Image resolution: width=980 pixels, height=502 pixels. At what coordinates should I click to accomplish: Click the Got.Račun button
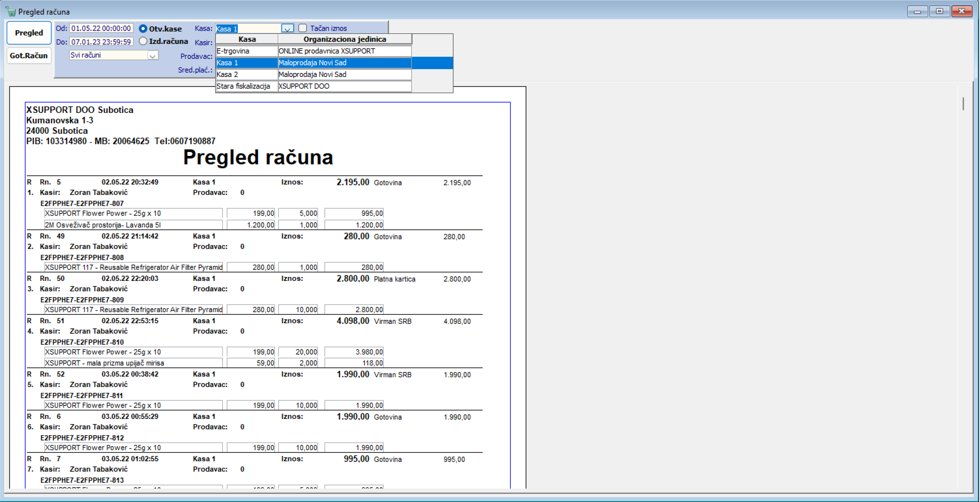tap(29, 55)
